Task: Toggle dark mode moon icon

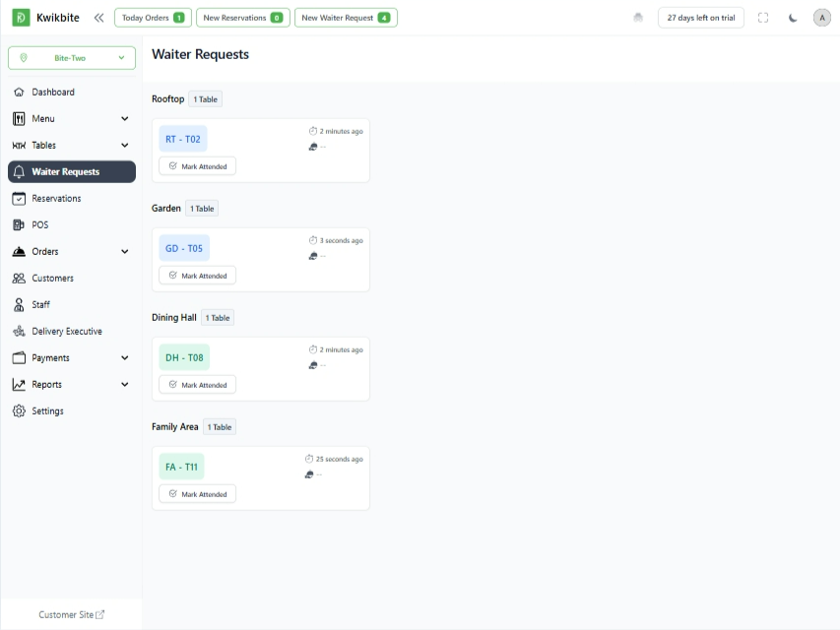Action: (793, 18)
